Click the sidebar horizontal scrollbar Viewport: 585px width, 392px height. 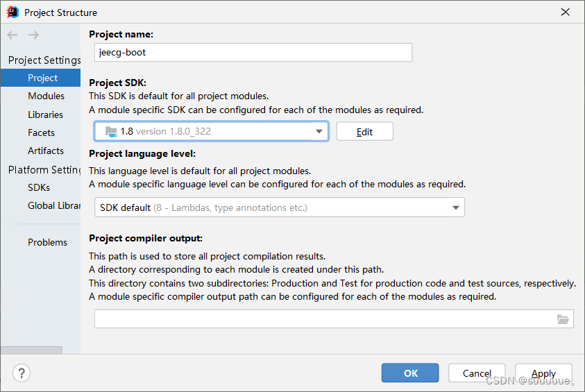tap(32, 350)
